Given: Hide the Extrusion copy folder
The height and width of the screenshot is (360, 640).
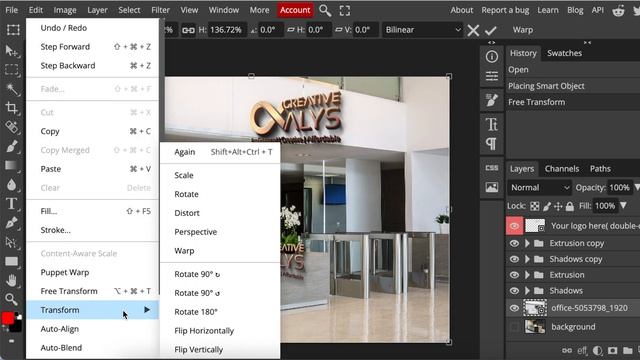Looking at the screenshot, I should [x=514, y=243].
